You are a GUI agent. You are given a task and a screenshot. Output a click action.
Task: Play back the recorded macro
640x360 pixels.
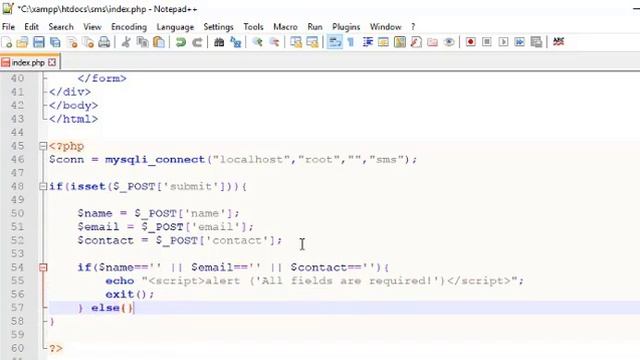503,42
